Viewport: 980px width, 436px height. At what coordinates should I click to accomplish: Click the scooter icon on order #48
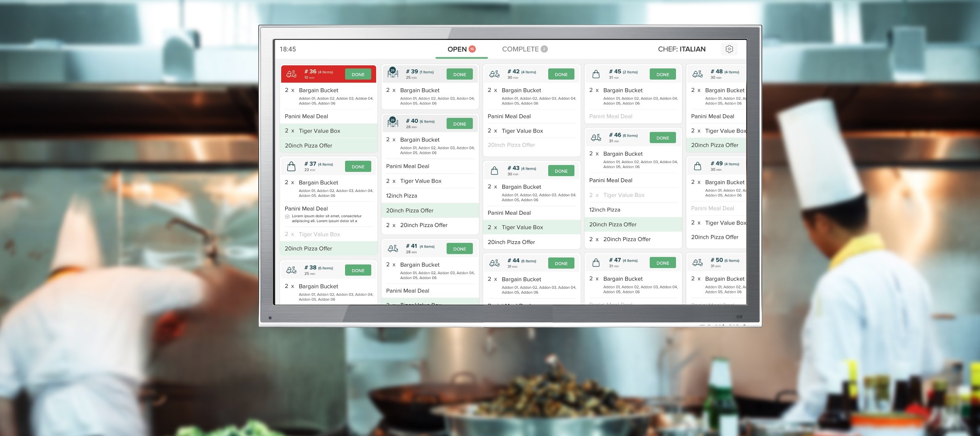click(697, 73)
